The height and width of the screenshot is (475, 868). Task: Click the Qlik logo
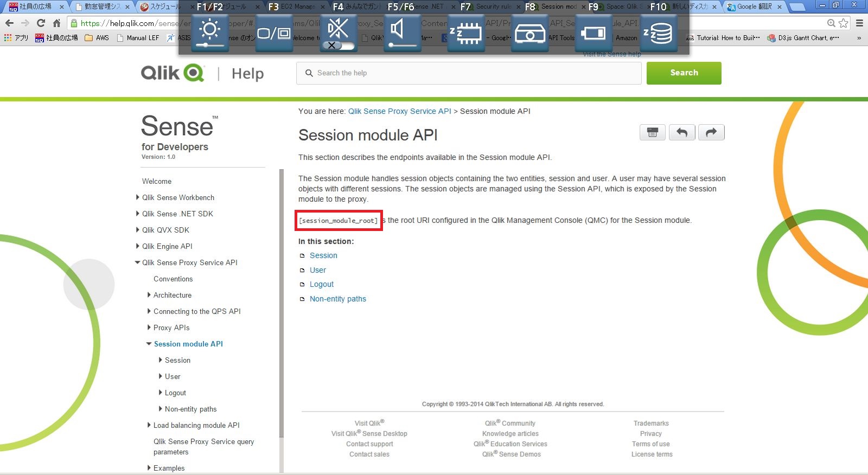point(173,73)
